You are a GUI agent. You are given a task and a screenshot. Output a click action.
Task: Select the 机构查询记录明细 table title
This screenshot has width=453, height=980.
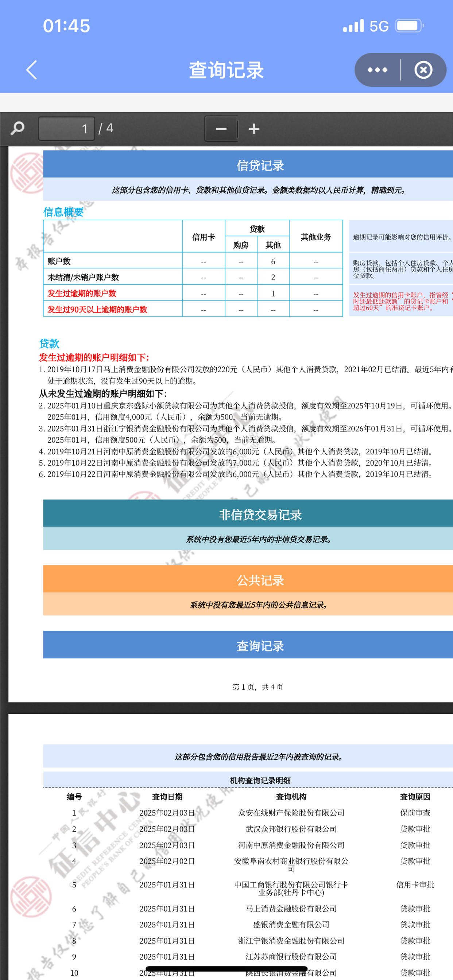pyautogui.click(x=260, y=780)
